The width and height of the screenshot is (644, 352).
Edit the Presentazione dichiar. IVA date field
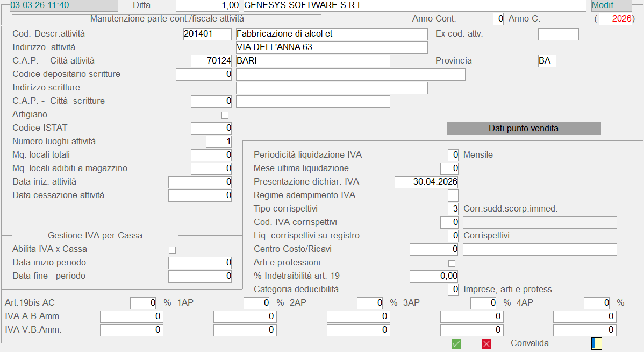pos(426,182)
